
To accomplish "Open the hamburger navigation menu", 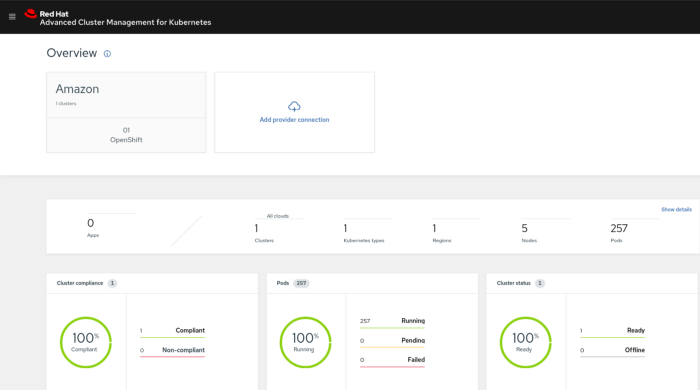I will (12, 17).
